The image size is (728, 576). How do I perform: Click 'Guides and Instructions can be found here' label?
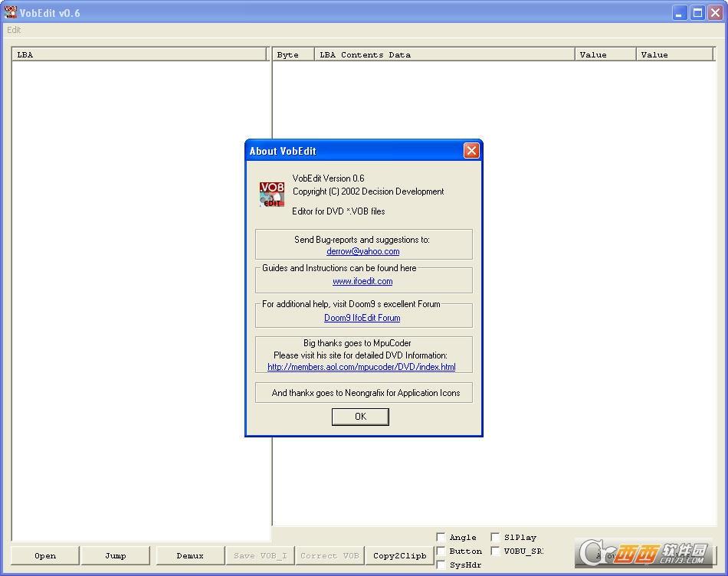pyautogui.click(x=339, y=268)
